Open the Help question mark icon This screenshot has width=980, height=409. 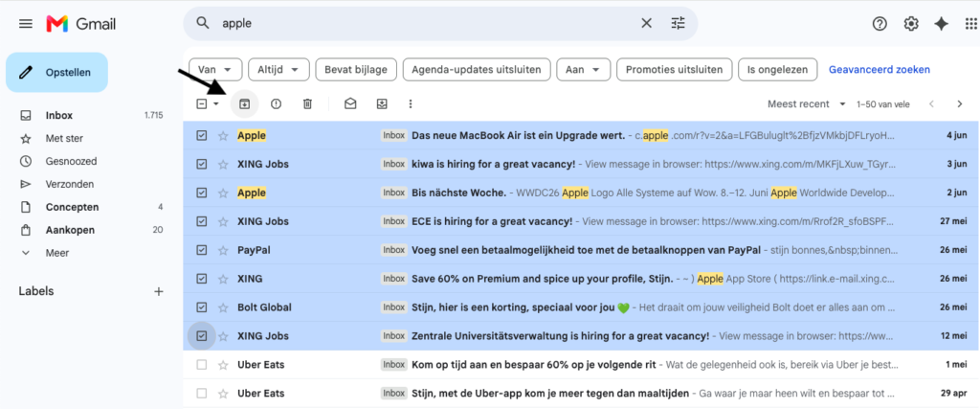pyautogui.click(x=880, y=24)
